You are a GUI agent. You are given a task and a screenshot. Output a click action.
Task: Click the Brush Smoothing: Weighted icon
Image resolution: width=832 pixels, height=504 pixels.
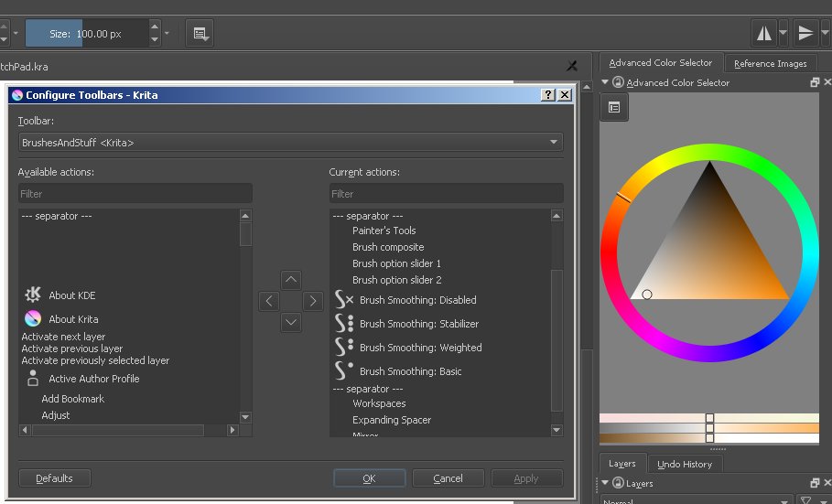coord(344,348)
